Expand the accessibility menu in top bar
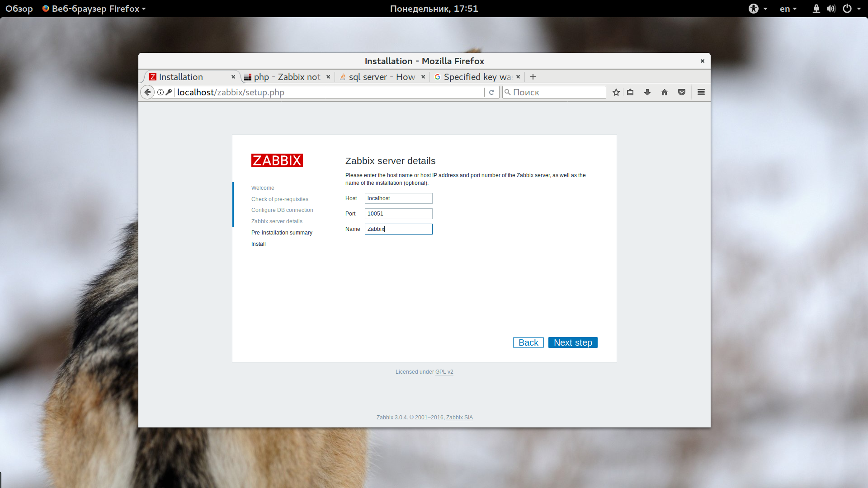This screenshot has width=868, height=488. [758, 9]
